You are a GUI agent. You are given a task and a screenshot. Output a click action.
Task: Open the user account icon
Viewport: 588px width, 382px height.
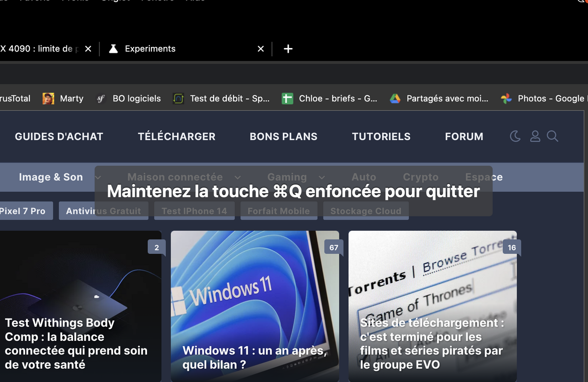coord(535,136)
